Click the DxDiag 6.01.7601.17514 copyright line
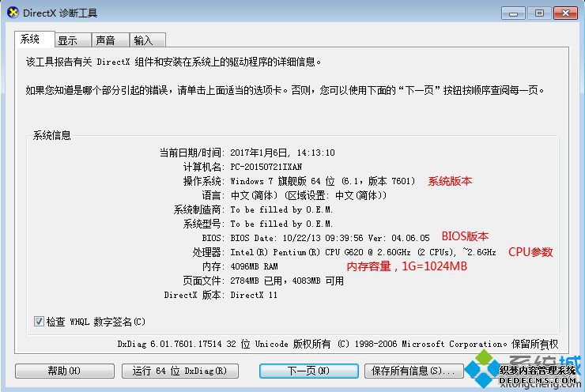This screenshot has width=585, height=392. coord(338,344)
